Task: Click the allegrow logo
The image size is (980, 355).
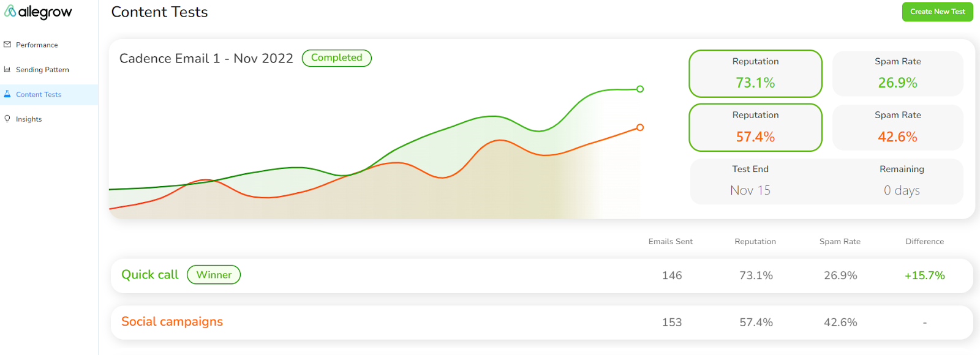Action: click(39, 12)
